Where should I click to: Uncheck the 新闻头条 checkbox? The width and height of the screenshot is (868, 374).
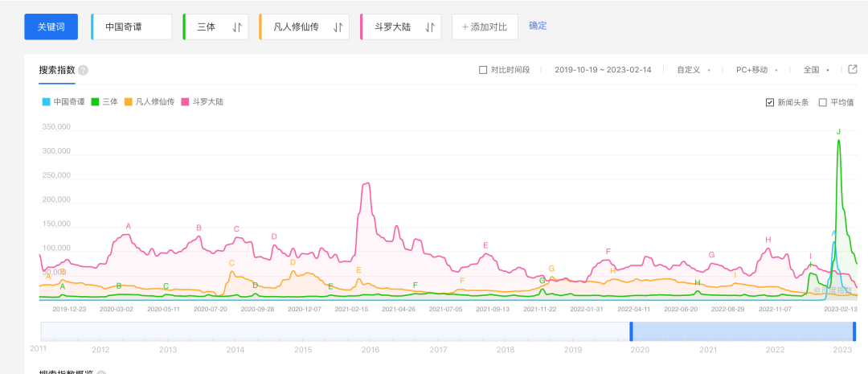[770, 102]
